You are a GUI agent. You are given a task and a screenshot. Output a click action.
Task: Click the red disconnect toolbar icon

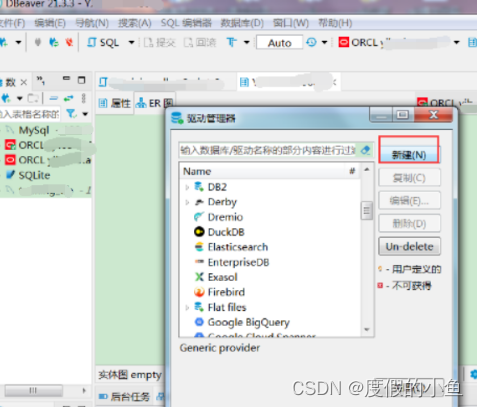tap(69, 42)
